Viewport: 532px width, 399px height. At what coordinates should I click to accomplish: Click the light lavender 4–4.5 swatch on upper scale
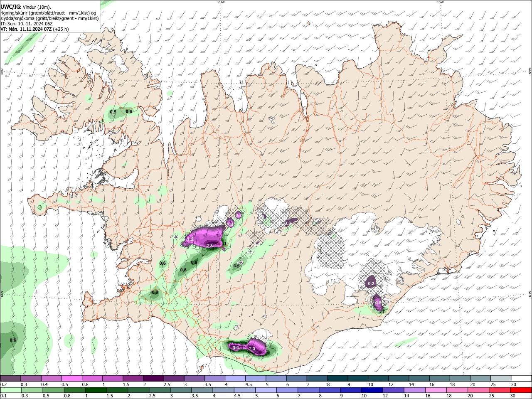[x=235, y=379]
